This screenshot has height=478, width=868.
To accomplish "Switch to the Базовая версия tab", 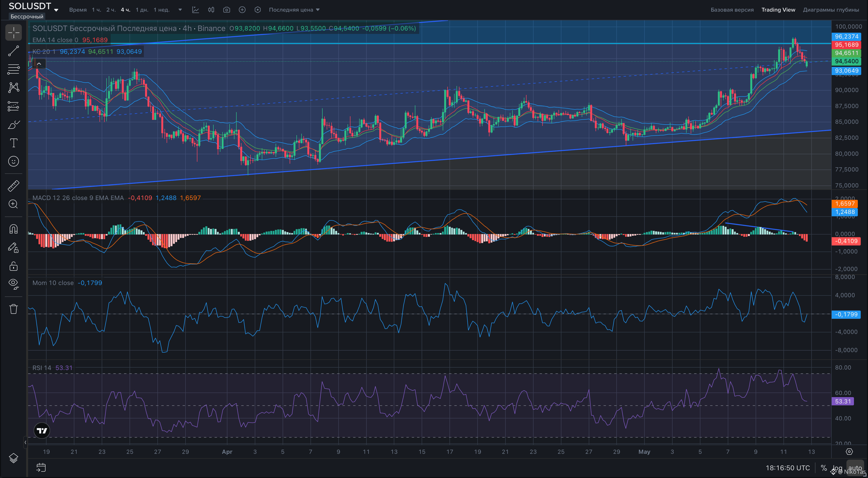I will (732, 10).
